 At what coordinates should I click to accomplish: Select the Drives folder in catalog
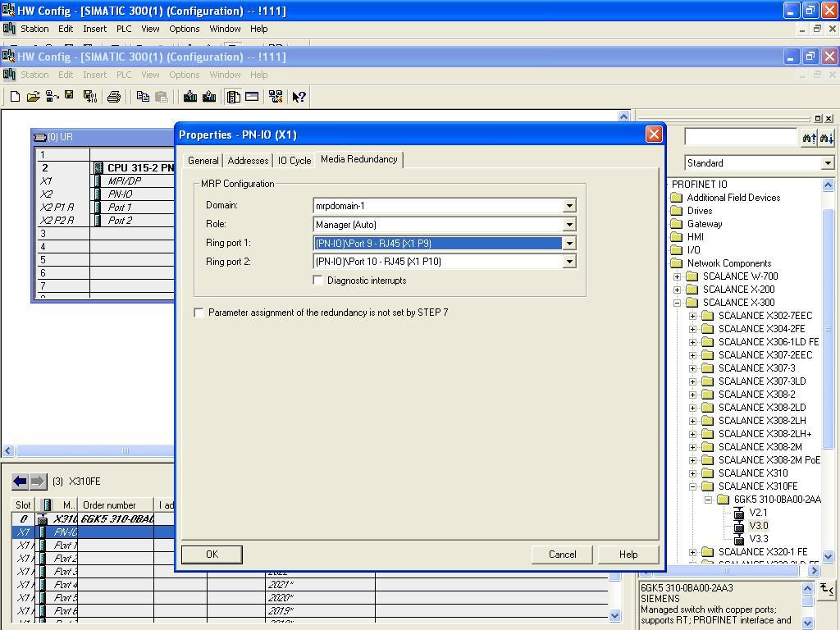700,211
